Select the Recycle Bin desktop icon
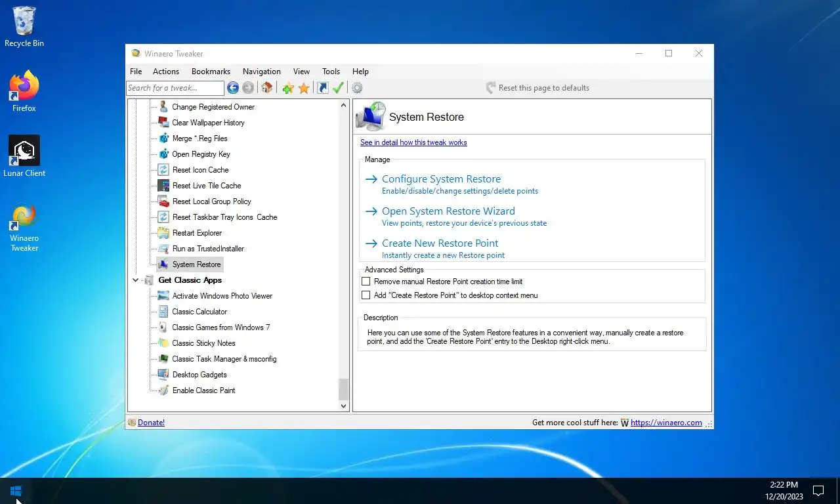Image resolution: width=840 pixels, height=504 pixels. (x=24, y=27)
